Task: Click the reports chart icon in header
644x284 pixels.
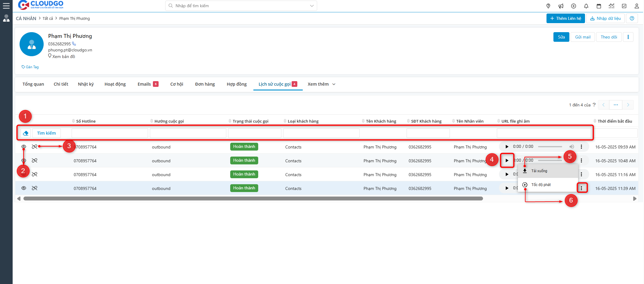Action: [x=611, y=6]
